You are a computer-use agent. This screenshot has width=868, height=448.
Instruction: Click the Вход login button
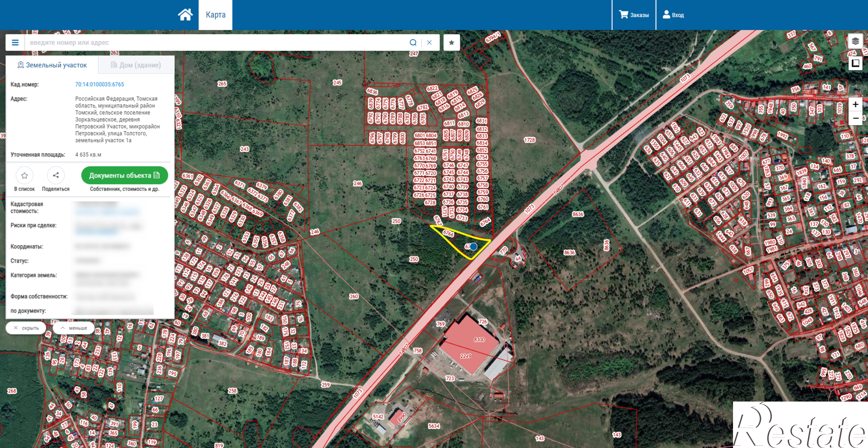tap(673, 15)
